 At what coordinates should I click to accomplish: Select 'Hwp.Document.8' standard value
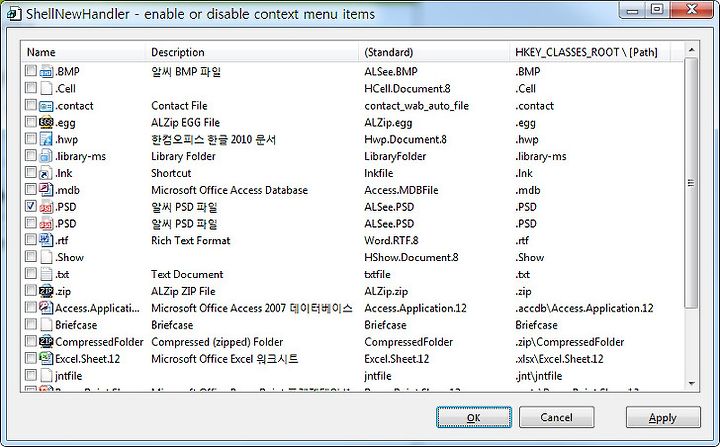[x=405, y=139]
